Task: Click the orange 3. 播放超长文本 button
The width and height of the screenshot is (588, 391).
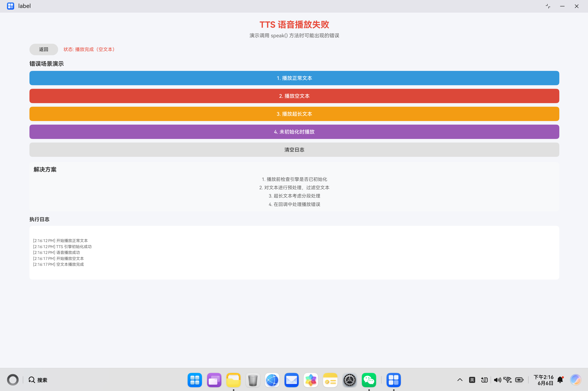Action: [x=294, y=114]
